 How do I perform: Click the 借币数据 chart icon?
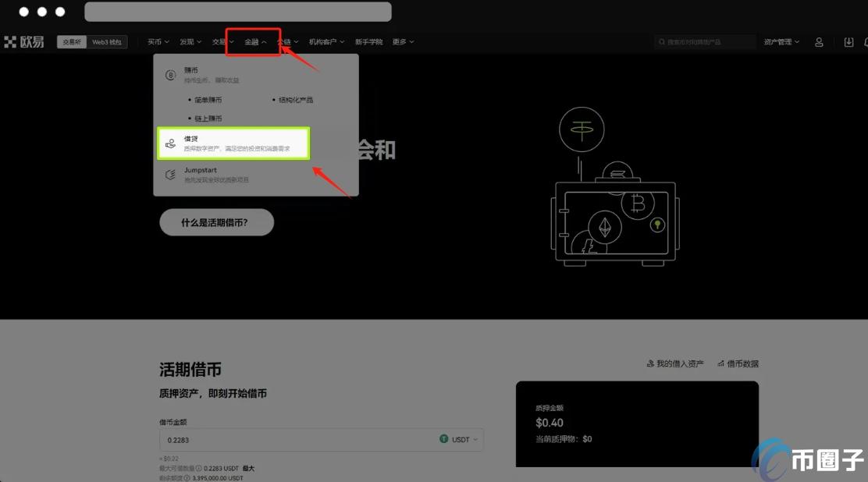(720, 363)
